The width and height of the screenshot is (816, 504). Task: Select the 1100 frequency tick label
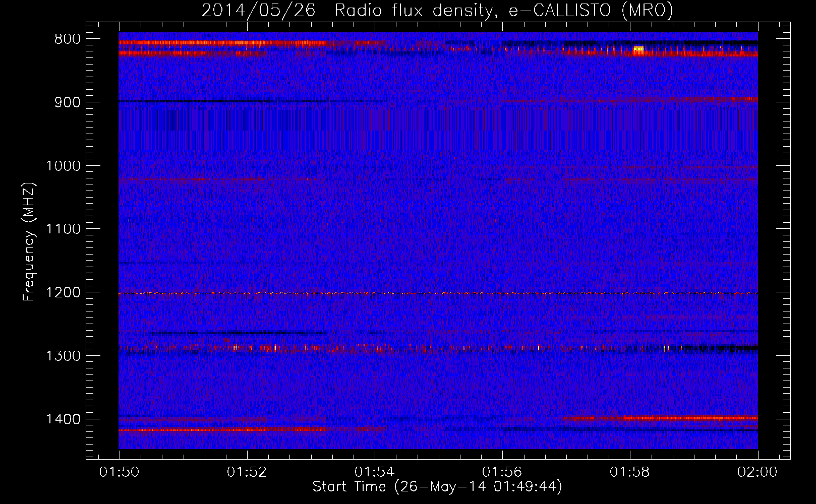(x=63, y=229)
